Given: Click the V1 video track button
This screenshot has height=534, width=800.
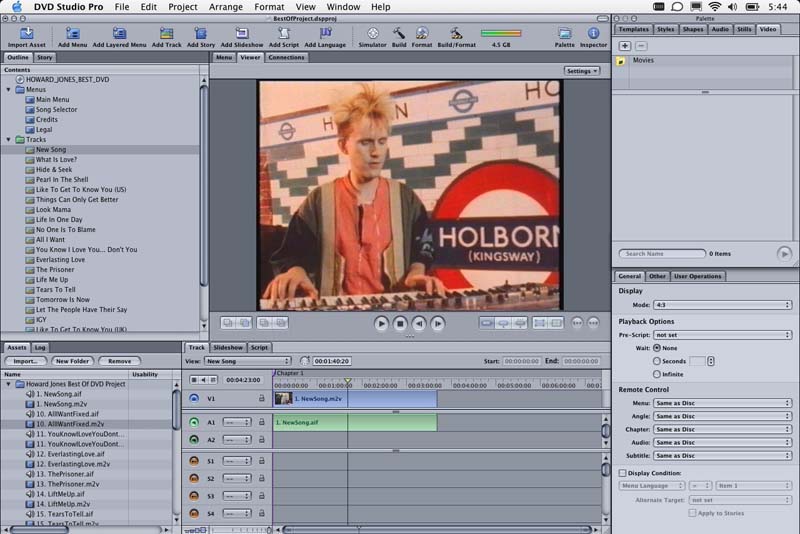Looking at the screenshot, I should (x=194, y=398).
